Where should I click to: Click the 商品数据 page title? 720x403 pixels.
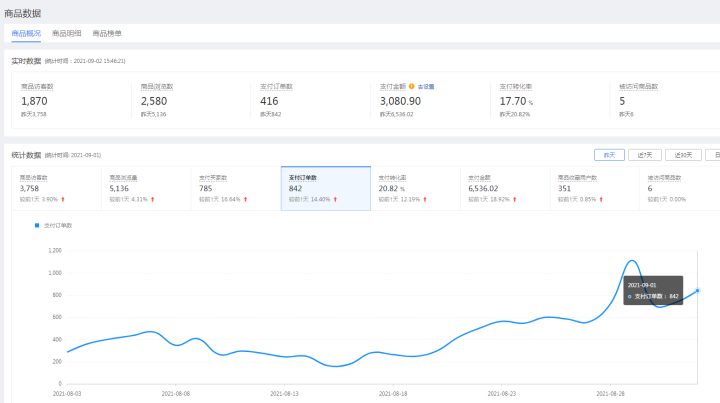coord(22,14)
